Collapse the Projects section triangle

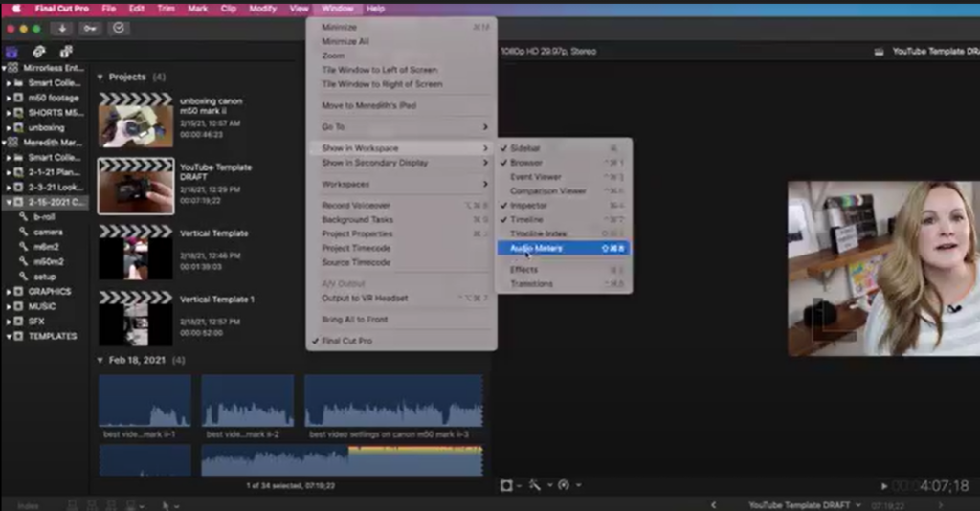coord(100,77)
